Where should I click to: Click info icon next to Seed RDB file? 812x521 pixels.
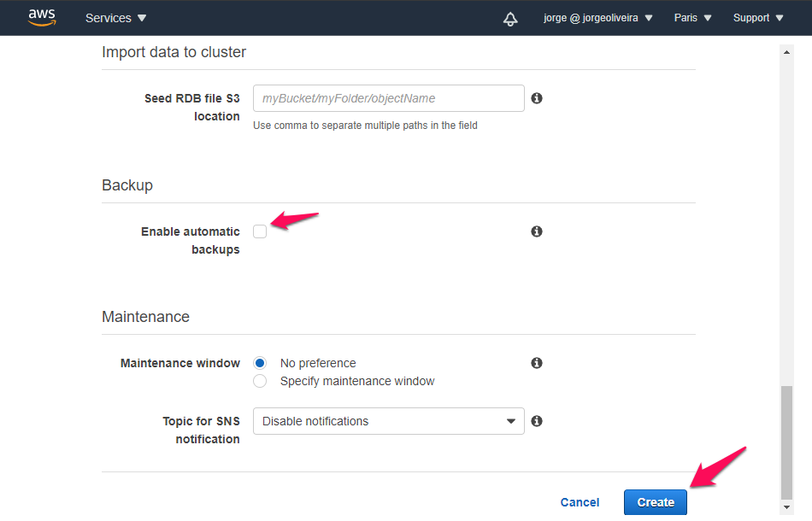[537, 98]
